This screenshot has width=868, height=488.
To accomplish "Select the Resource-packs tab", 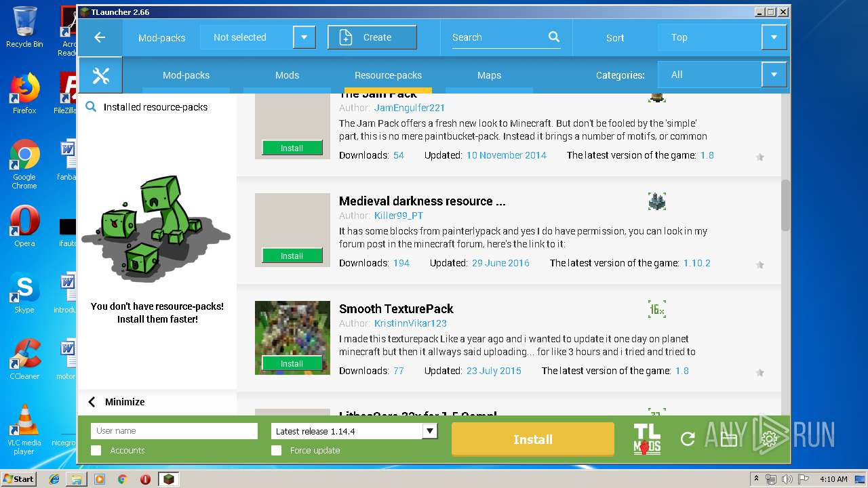I will click(388, 75).
